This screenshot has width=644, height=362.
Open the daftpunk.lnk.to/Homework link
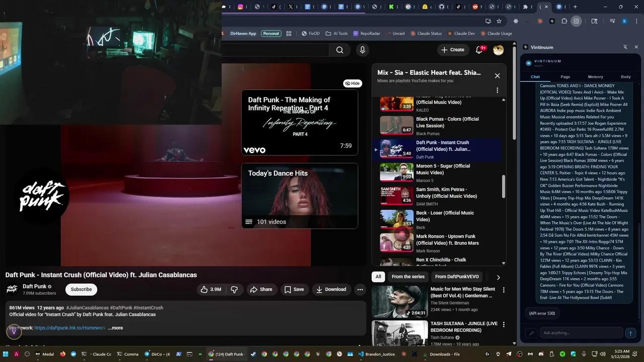(x=70, y=328)
